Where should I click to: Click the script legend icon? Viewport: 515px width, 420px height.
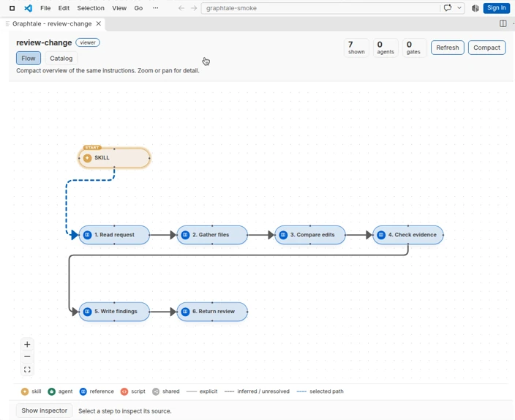point(124,391)
